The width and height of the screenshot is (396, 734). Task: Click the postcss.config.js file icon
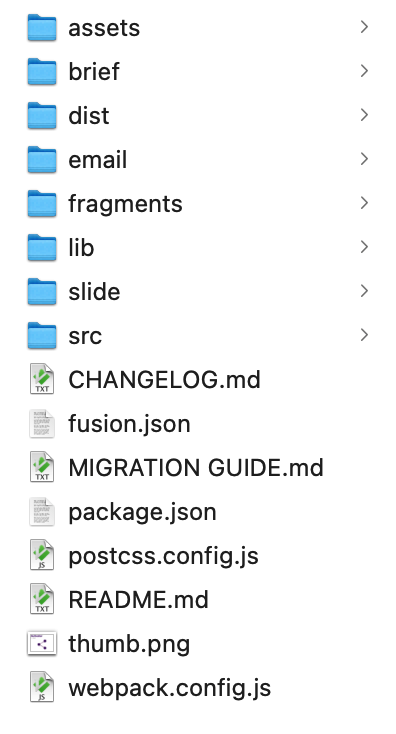[x=42, y=555]
